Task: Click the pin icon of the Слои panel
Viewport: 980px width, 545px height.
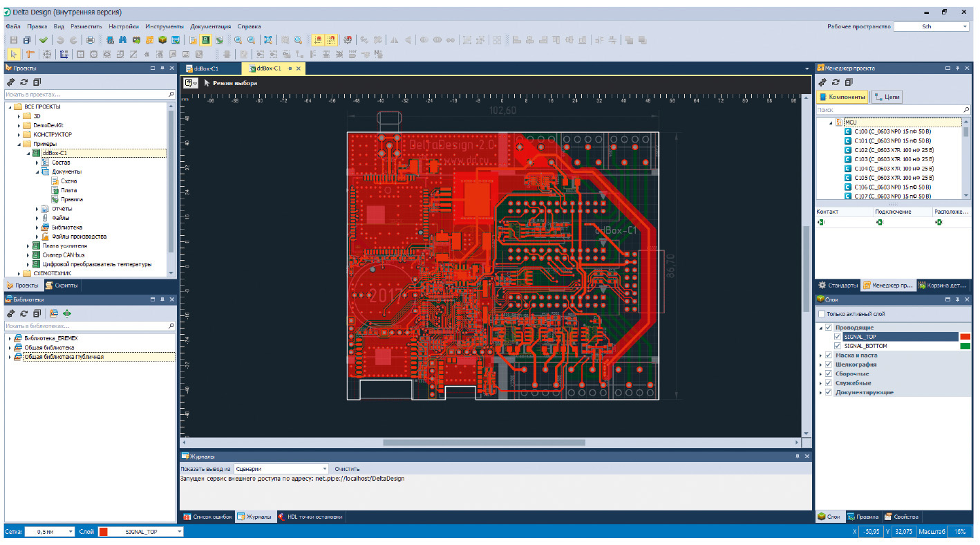Action: point(957,299)
